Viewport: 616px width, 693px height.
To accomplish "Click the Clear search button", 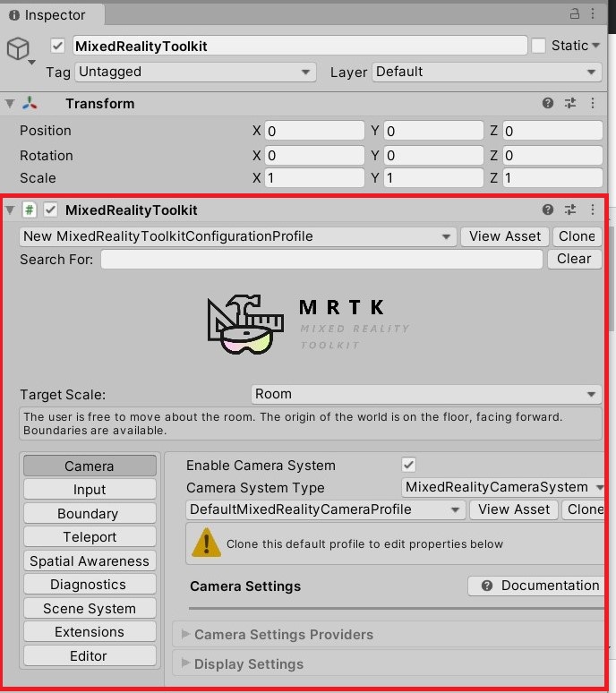I will [574, 259].
